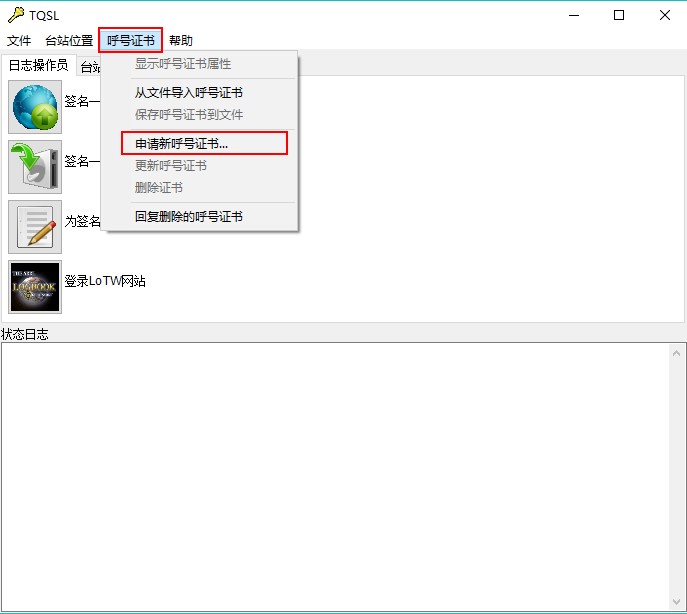Open the 文件 menu
This screenshot has height=614, width=687.
[x=19, y=41]
